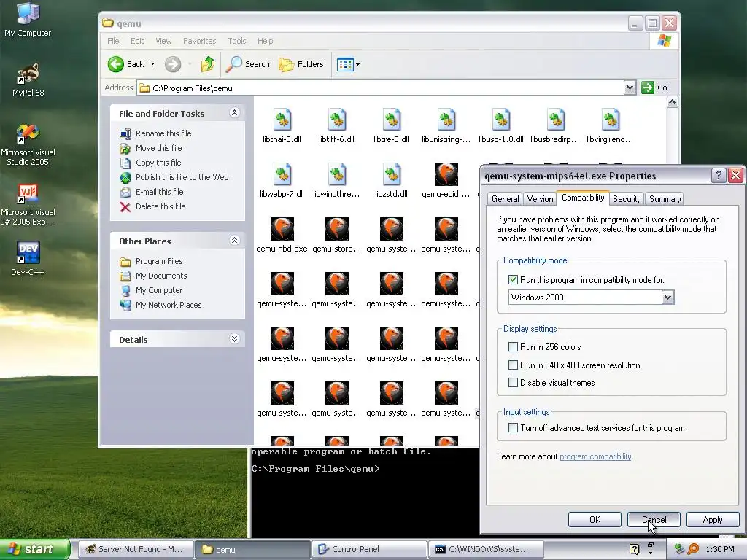Switch to the Summary tab

(665, 199)
